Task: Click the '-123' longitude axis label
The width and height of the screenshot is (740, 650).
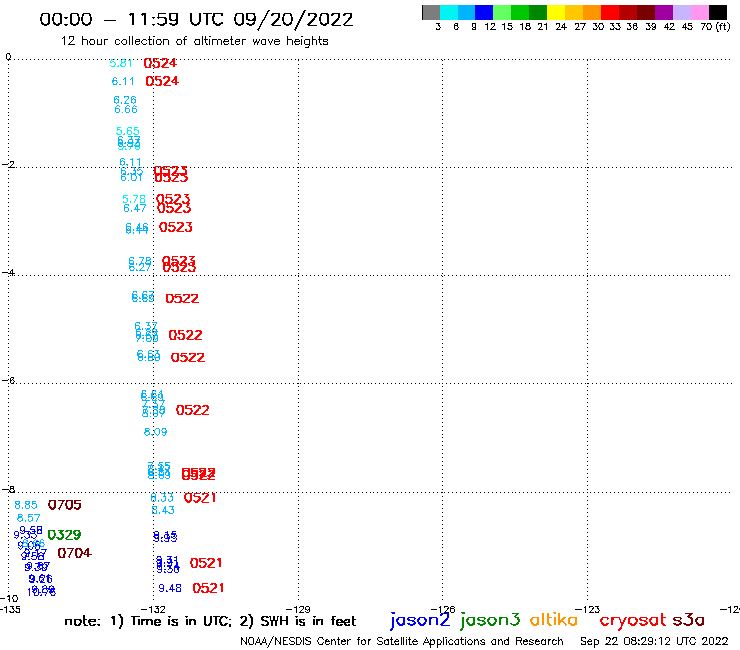Action: pos(588,609)
